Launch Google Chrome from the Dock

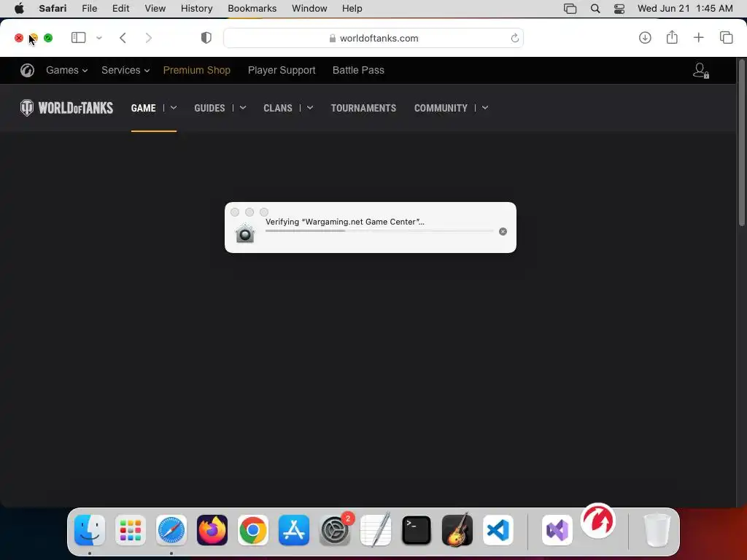(x=253, y=530)
